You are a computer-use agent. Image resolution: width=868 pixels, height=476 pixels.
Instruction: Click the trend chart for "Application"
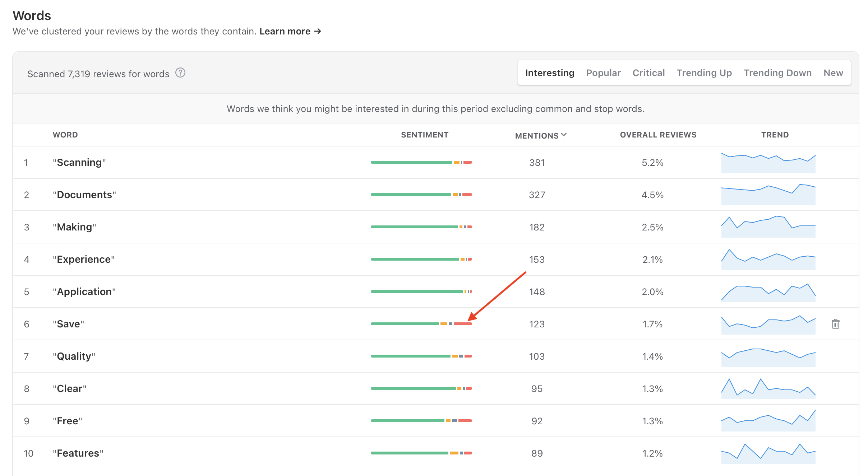(768, 293)
